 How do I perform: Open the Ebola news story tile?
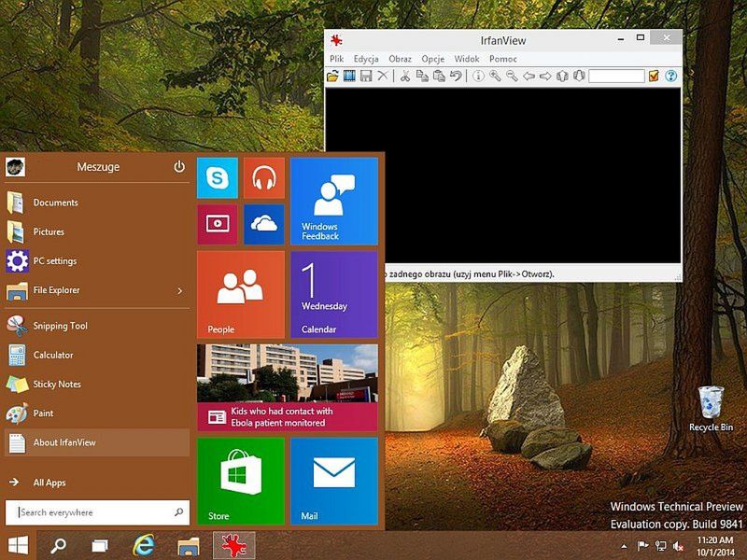coord(288,387)
